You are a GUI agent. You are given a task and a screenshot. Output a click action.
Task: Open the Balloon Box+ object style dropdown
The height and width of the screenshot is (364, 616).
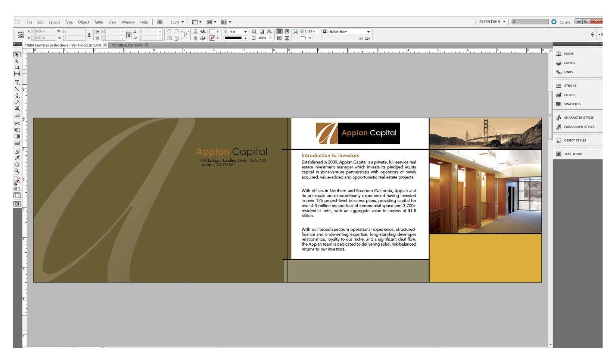pos(368,32)
